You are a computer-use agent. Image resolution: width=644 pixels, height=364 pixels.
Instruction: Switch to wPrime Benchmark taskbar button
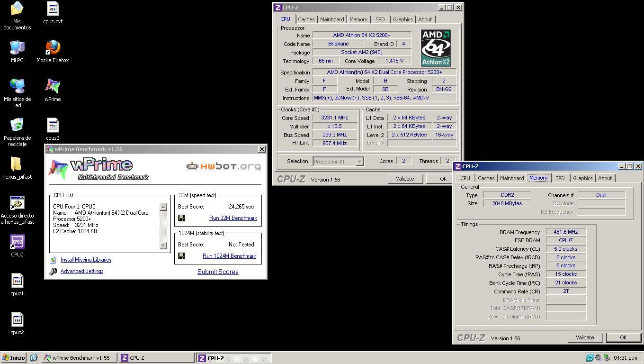(80, 358)
